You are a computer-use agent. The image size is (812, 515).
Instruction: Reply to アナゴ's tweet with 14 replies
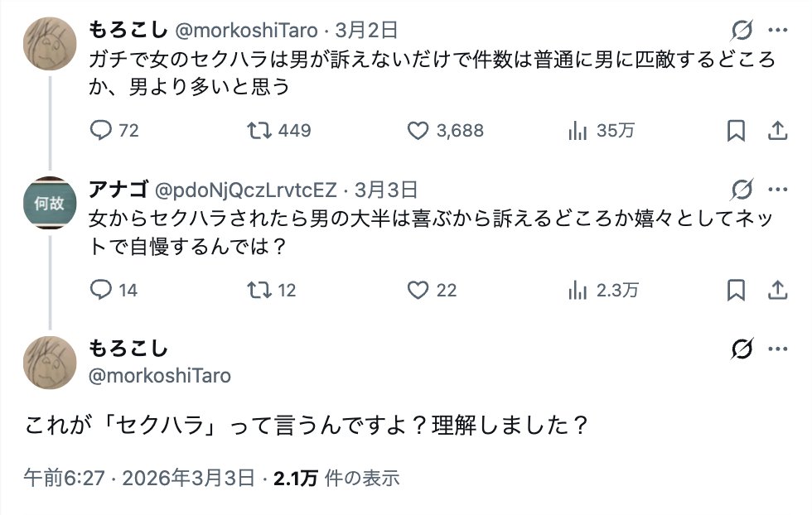point(101,289)
